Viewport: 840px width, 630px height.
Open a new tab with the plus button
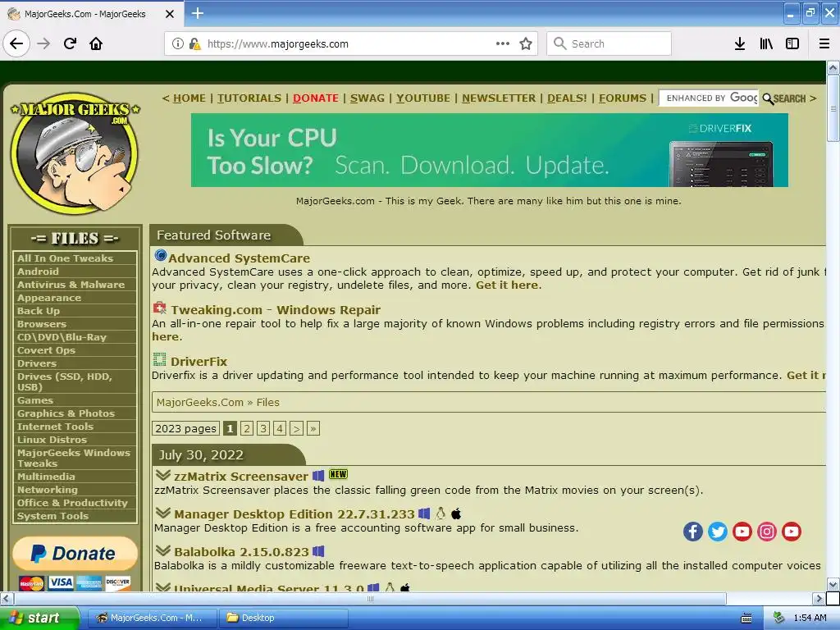197,13
